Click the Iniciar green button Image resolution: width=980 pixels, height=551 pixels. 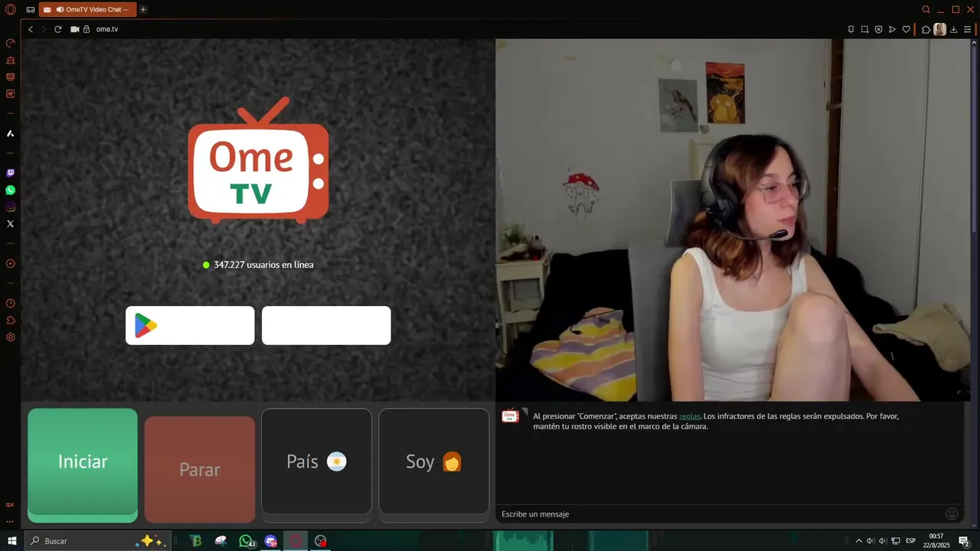[x=83, y=465]
